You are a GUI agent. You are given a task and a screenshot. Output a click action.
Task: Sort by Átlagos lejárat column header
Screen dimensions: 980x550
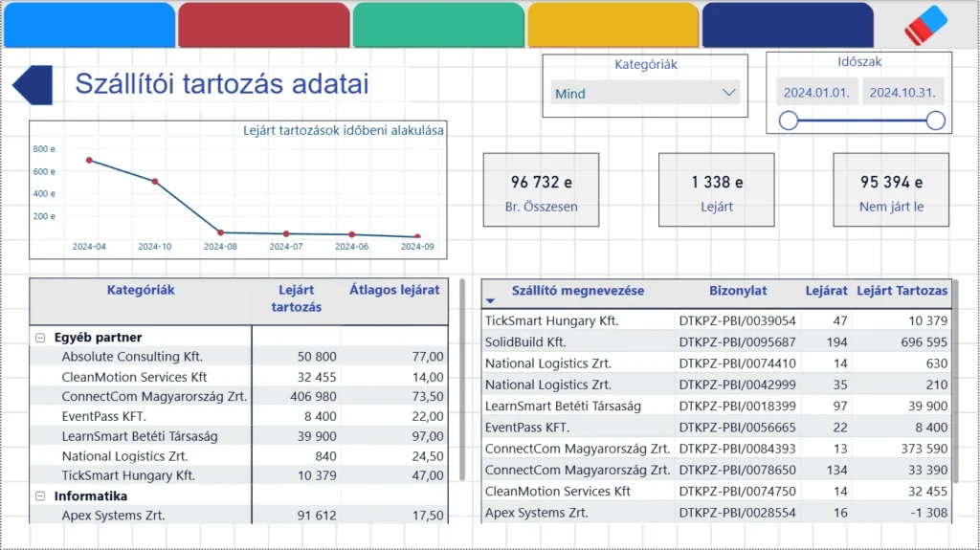point(394,290)
